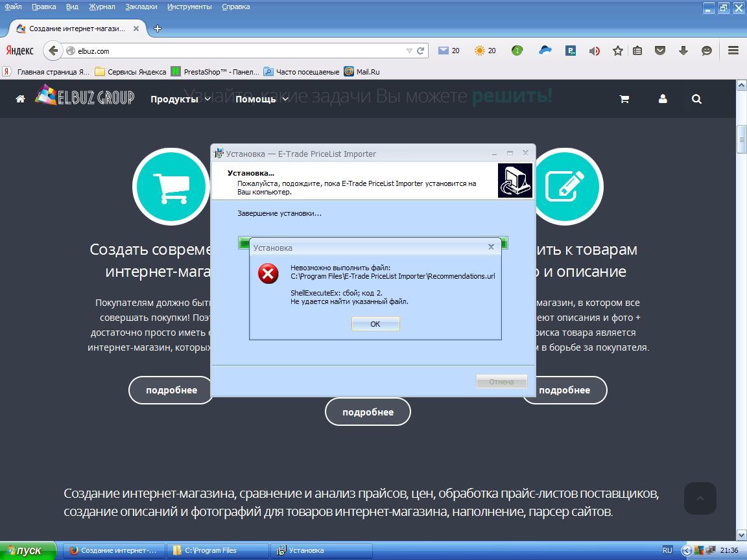Open the shopping cart icon in the site header
This screenshot has height=560, width=747.
coord(624,99)
